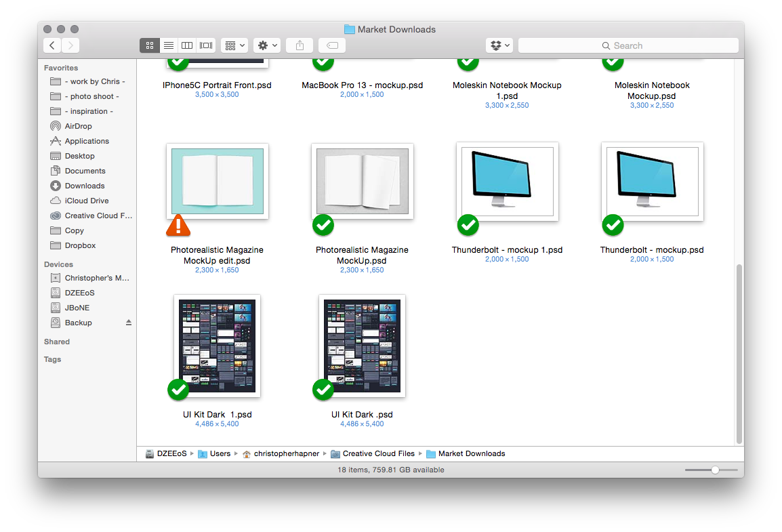Eject the Backup drive

pyautogui.click(x=129, y=323)
